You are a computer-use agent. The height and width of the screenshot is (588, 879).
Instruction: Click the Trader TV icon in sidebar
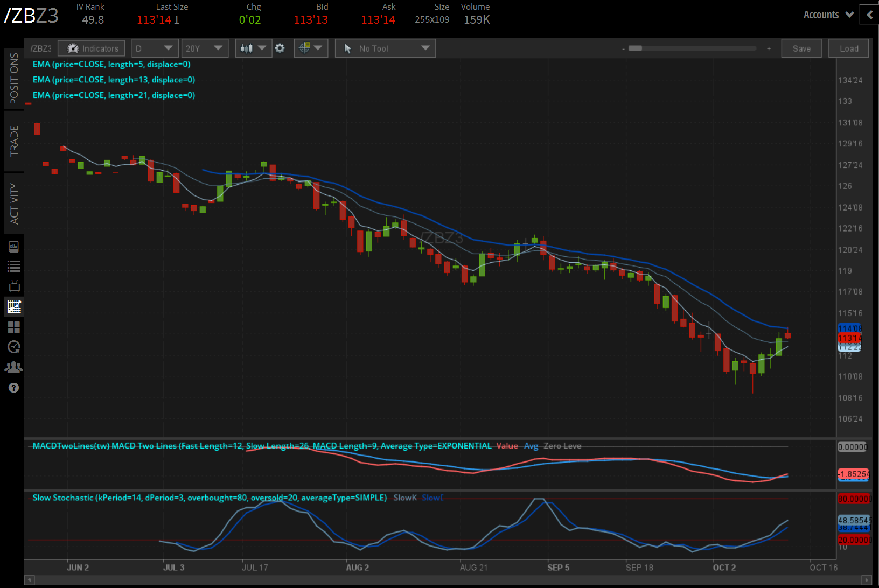(13, 285)
